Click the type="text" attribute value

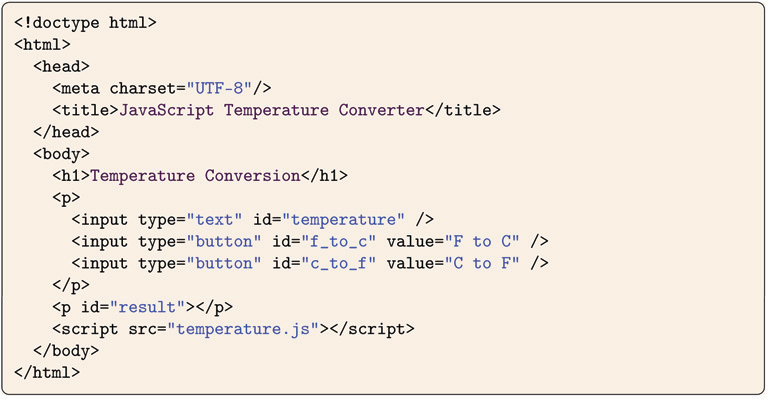(215, 219)
